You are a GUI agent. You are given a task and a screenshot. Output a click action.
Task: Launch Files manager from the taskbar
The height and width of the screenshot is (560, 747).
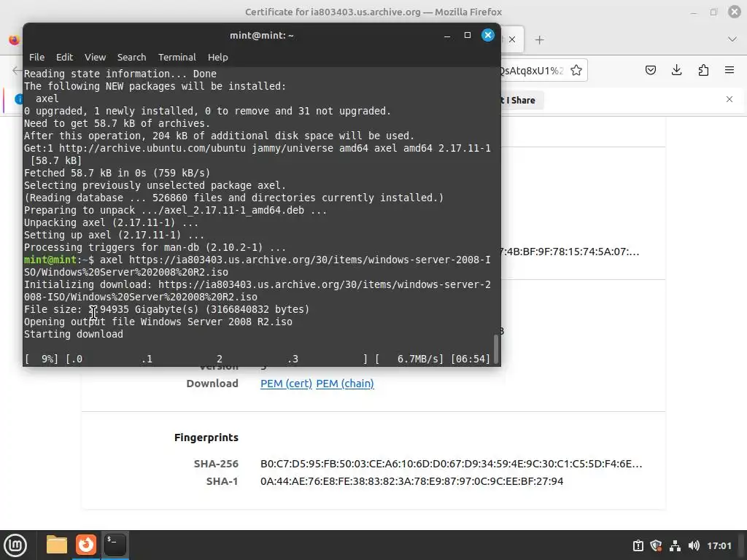(57, 545)
